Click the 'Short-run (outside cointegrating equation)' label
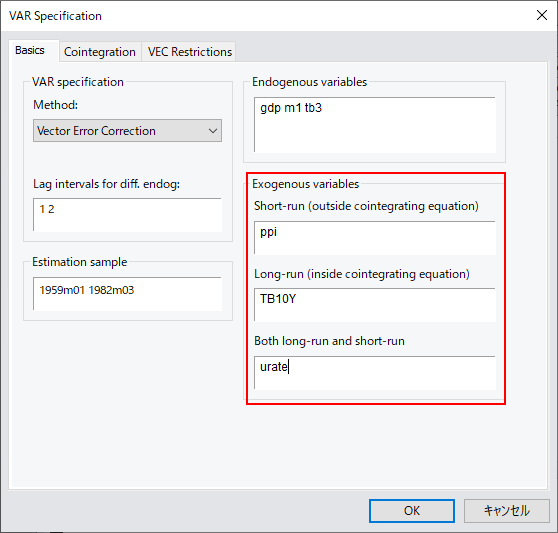 pos(366,206)
